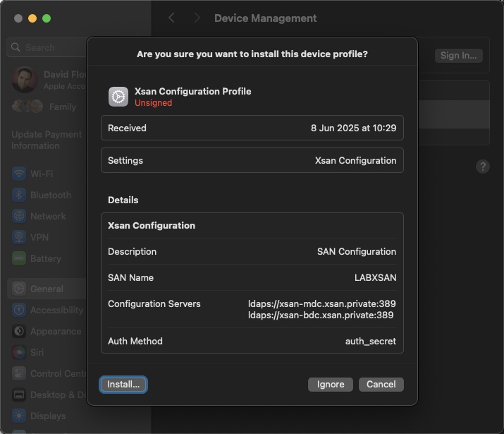Click the search magnifier icon
Viewport: 504px width, 434px height.
tap(16, 47)
